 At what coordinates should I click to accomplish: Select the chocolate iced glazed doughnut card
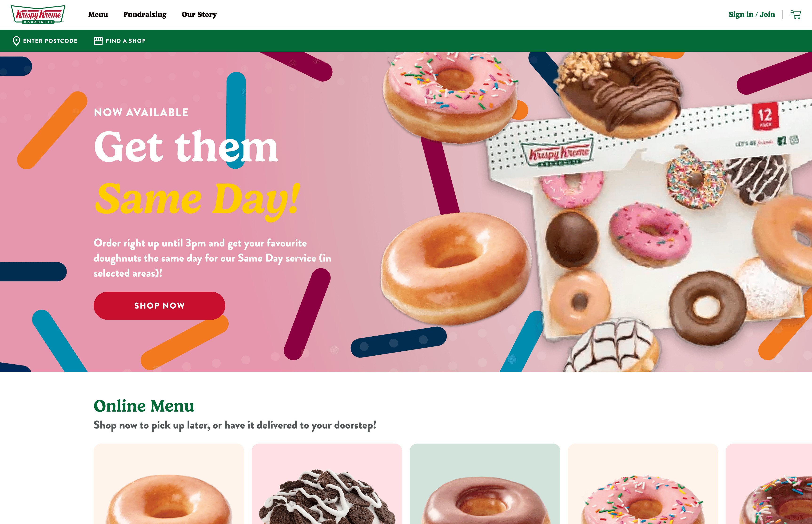[485, 484]
